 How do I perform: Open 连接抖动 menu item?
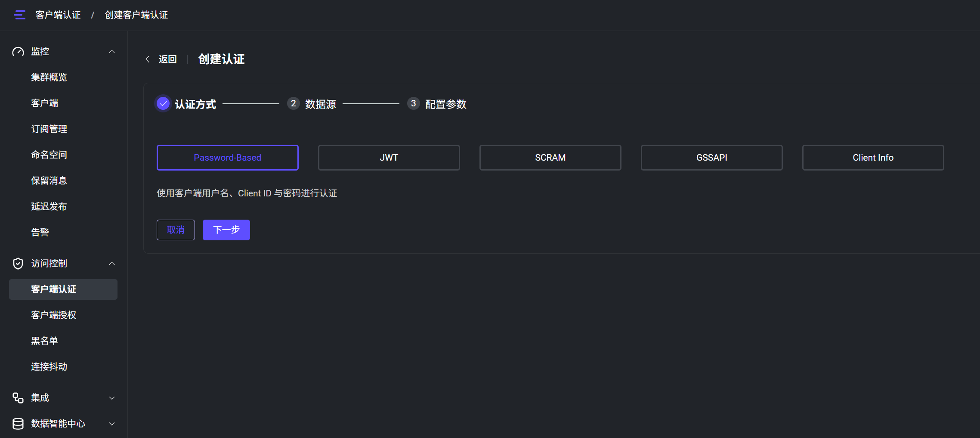click(63, 367)
